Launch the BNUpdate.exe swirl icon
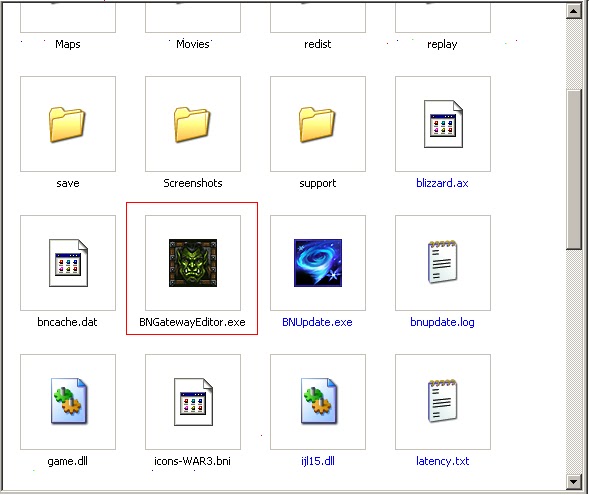 click(318, 263)
